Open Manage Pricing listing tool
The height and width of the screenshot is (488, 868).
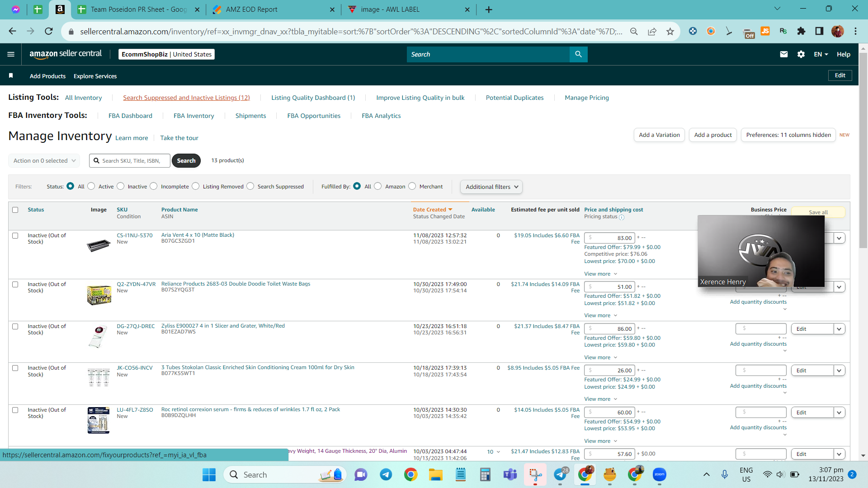pyautogui.click(x=587, y=98)
